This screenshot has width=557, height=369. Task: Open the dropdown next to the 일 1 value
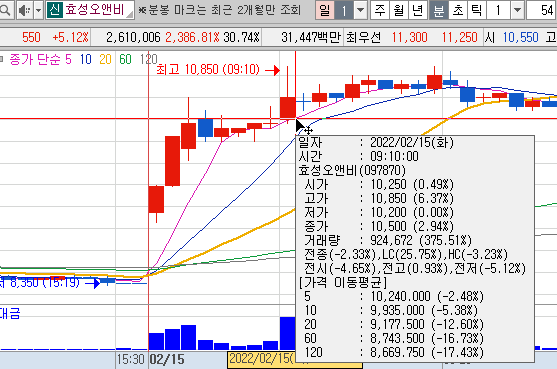tap(360, 10)
